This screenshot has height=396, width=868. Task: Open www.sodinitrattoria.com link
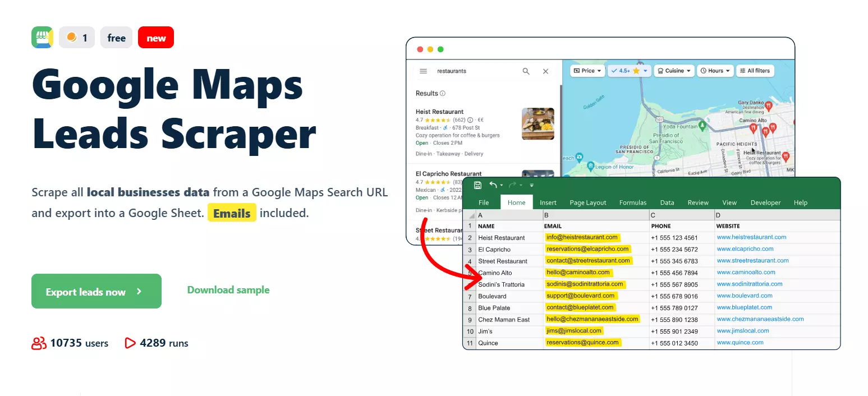(750, 284)
